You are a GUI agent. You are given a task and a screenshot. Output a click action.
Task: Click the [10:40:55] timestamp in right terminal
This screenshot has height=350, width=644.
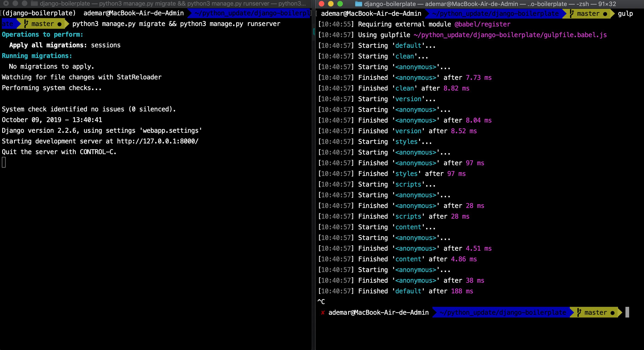tap(336, 24)
